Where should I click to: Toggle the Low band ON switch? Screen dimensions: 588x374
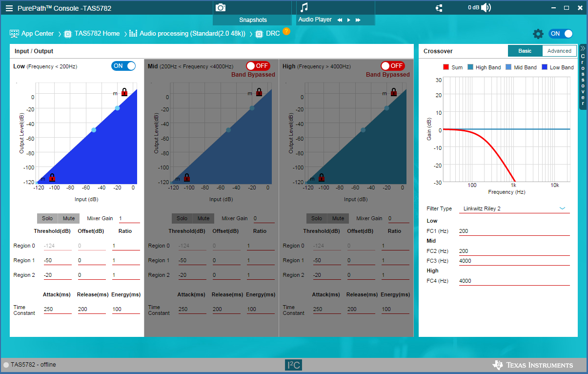pos(123,66)
